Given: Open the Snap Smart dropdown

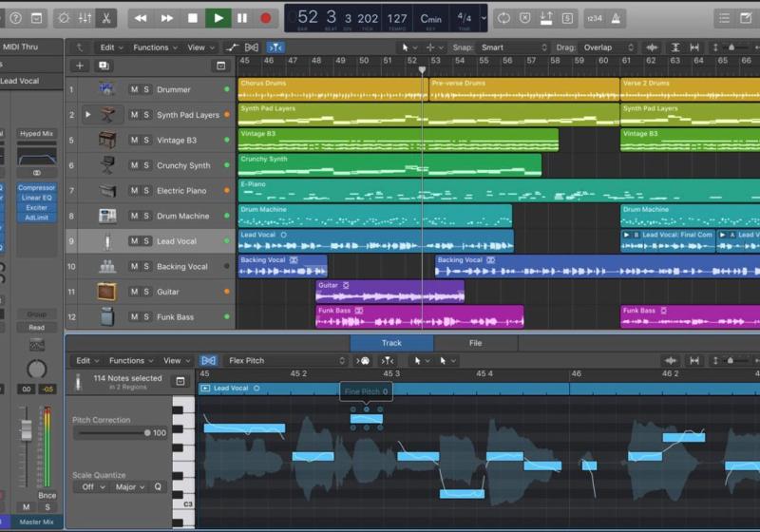Looking at the screenshot, I should [x=513, y=47].
